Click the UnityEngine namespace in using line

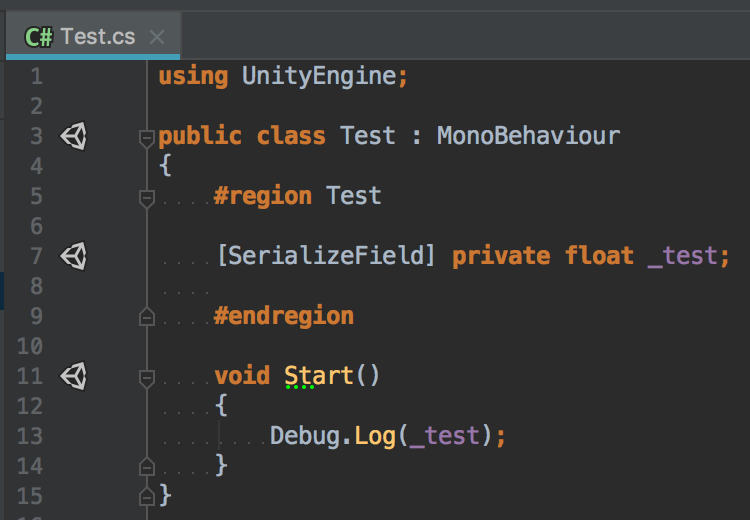[319, 77]
